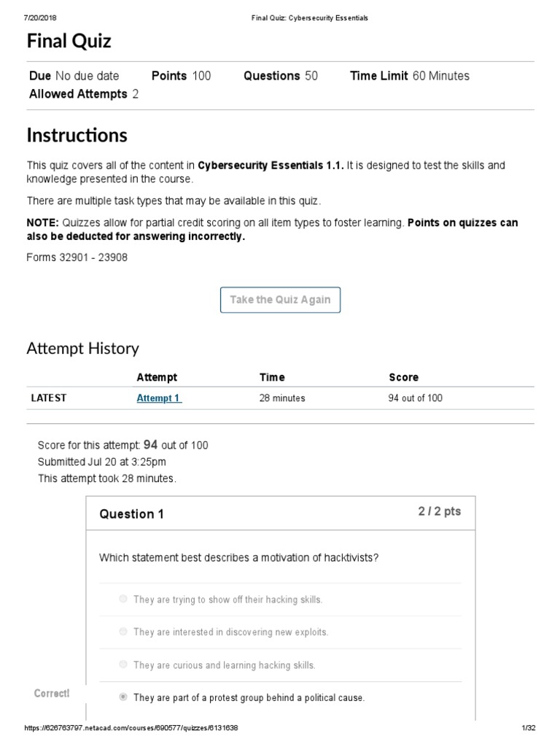Image resolution: width=560 pixels, height=747 pixels.
Task: Click the '94 out of 100' table score
Action: (416, 398)
